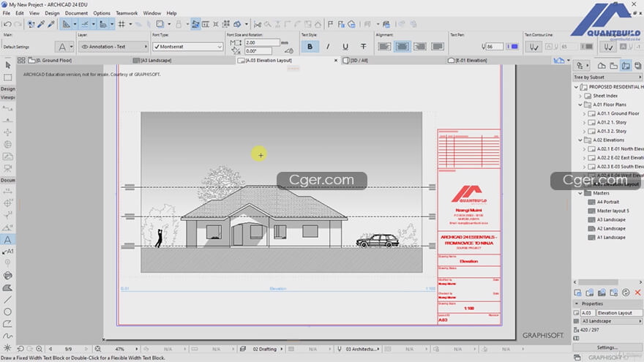This screenshot has height=362, width=644.
Task: Click the Layout Book icon in Navigator
Action: coord(626,65)
